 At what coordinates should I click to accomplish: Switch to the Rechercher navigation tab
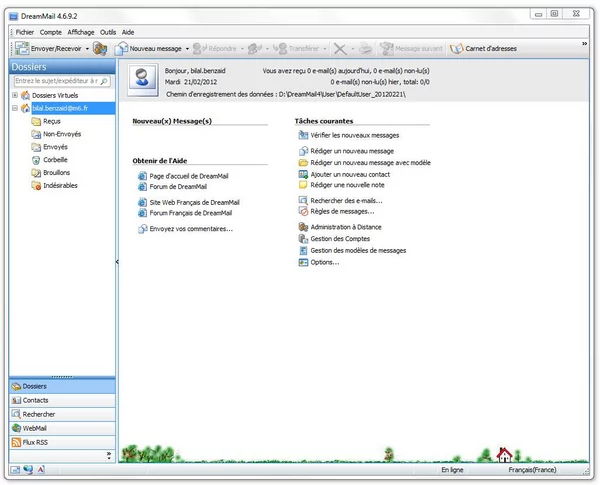pos(62,415)
